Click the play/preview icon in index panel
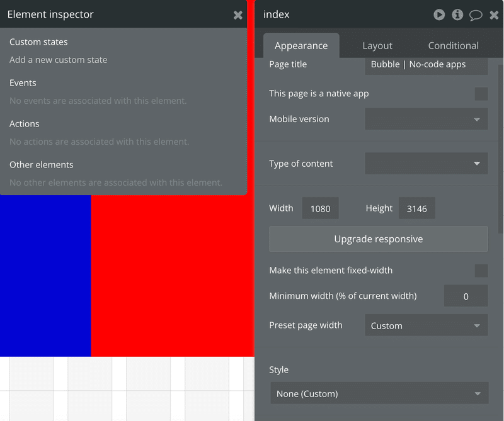The image size is (504, 421). pos(439,14)
